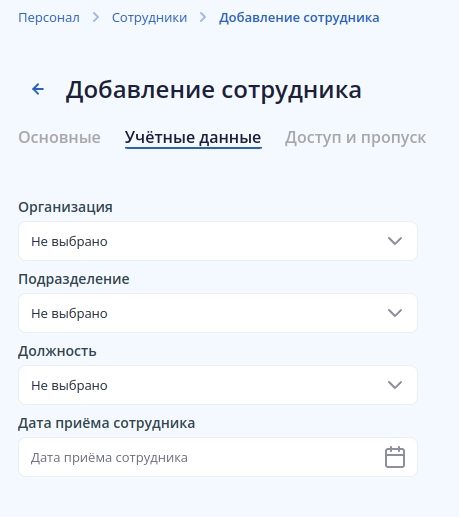
Task: Click the chevron arrow in Организация field
Action: click(395, 241)
